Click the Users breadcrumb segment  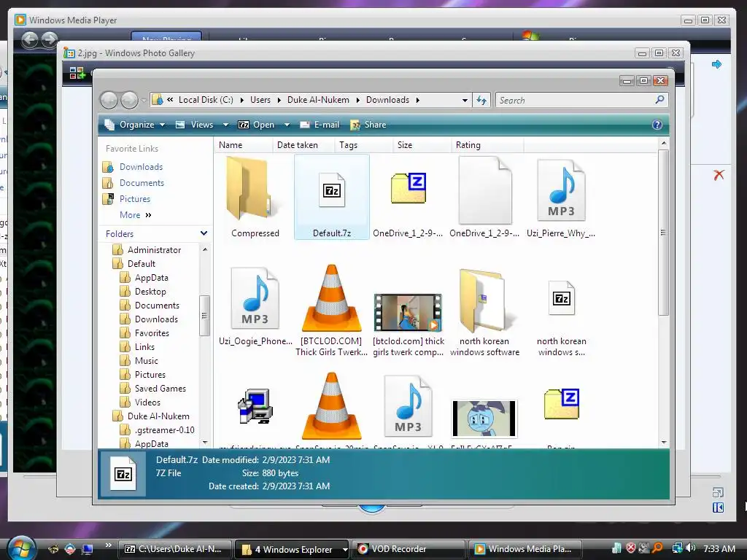(260, 100)
